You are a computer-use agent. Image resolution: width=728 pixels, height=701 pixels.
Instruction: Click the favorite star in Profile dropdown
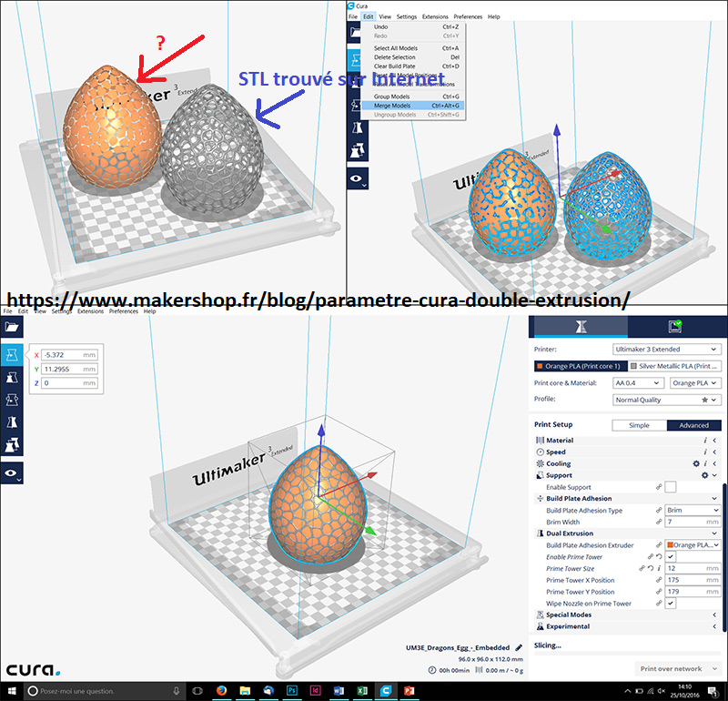click(704, 400)
